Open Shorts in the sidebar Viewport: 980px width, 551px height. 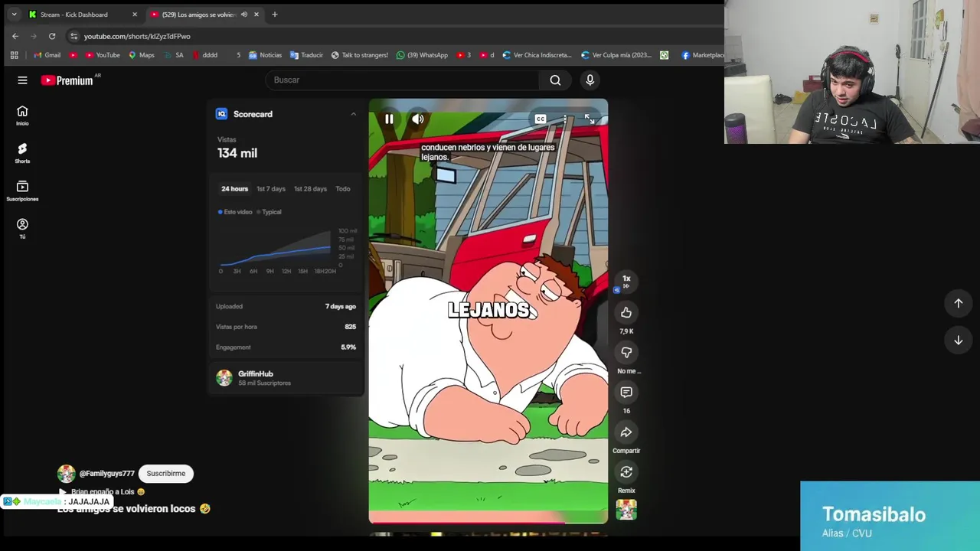[x=22, y=153]
